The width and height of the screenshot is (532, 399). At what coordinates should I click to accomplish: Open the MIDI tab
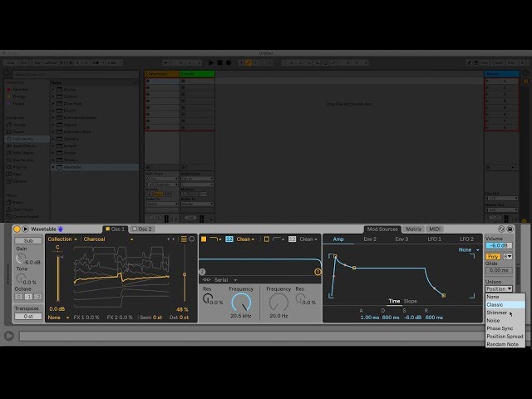pyautogui.click(x=435, y=229)
